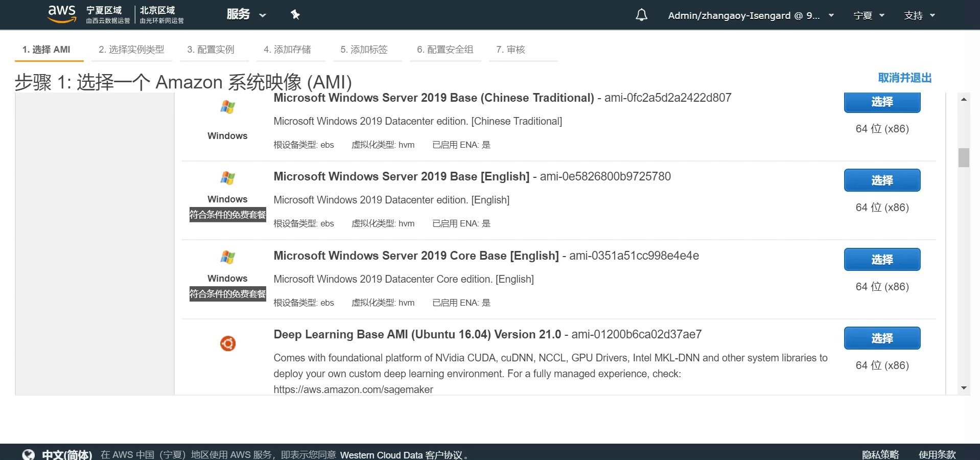Image resolution: width=980 pixels, height=460 pixels.
Task: Click Windows icon for Chinese Traditional AMI
Action: pos(227,107)
